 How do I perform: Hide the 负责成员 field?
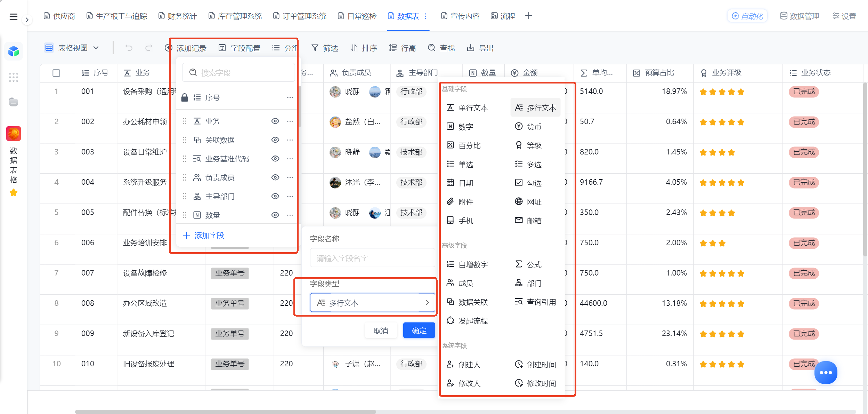pyautogui.click(x=275, y=177)
